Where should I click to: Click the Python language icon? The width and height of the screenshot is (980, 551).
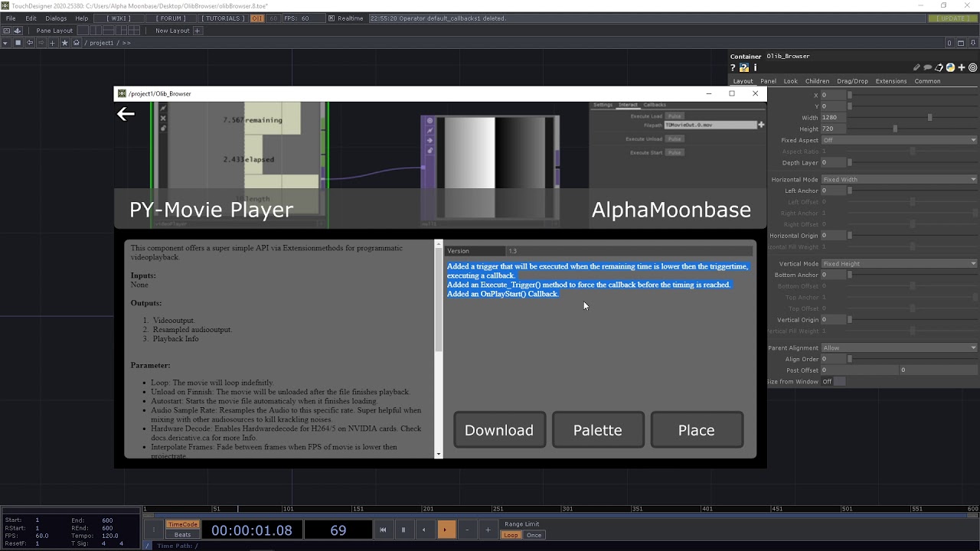click(950, 67)
